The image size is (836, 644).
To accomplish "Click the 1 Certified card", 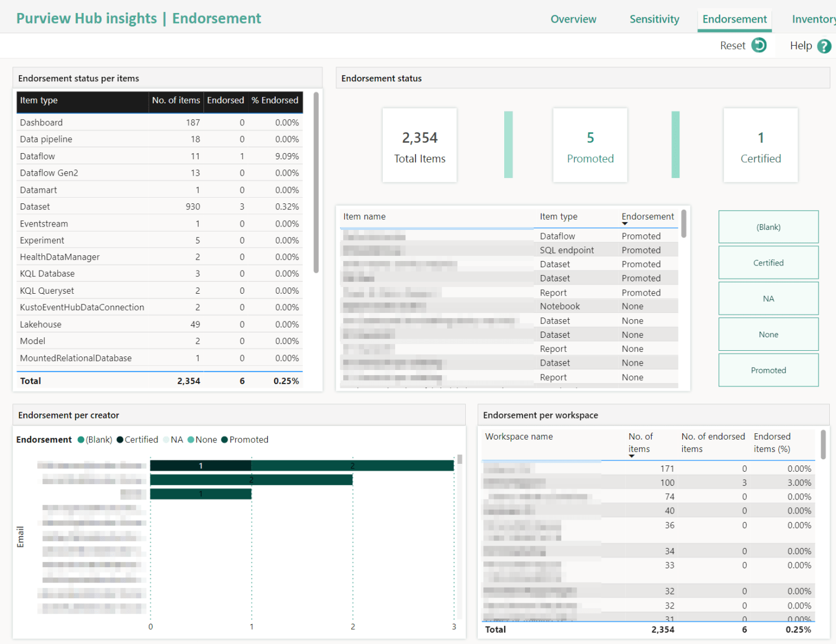I will [760, 145].
